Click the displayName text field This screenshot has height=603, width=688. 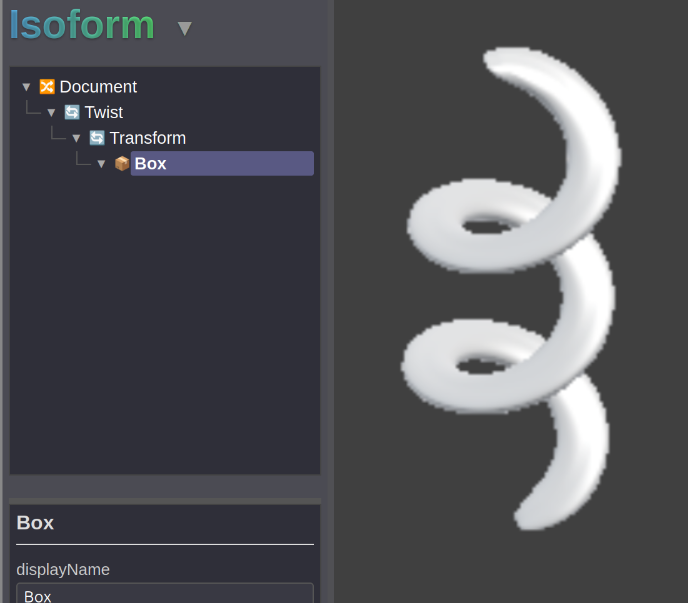click(165, 593)
